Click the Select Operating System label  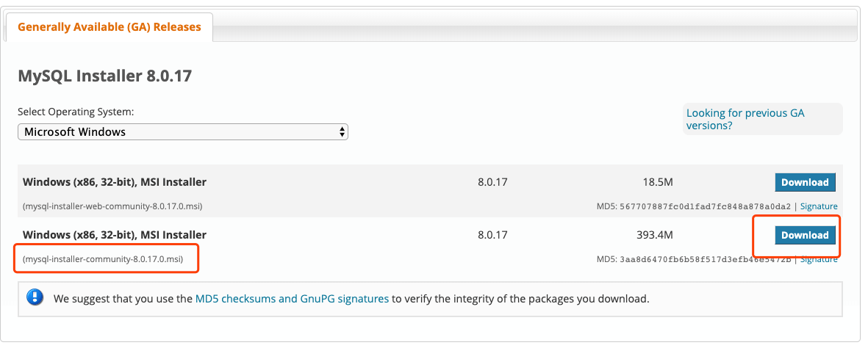pos(76,112)
